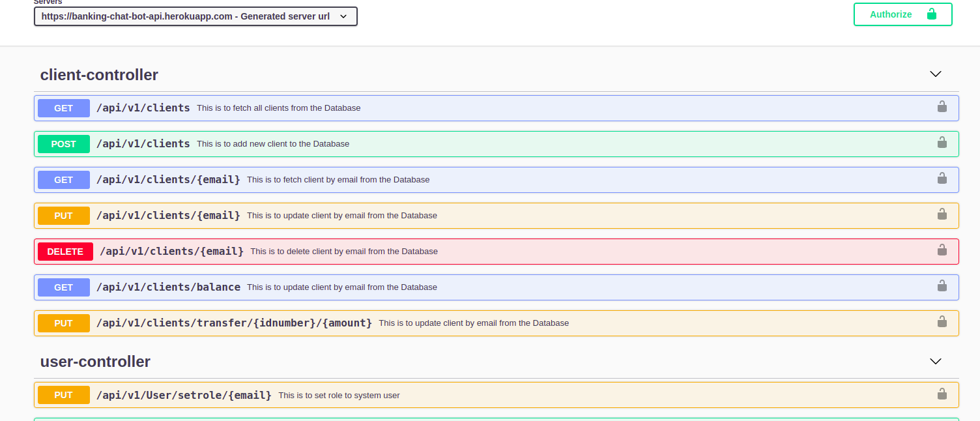
Task: Click lock icon on GET /api/v1/clients row
Action: pos(942,107)
